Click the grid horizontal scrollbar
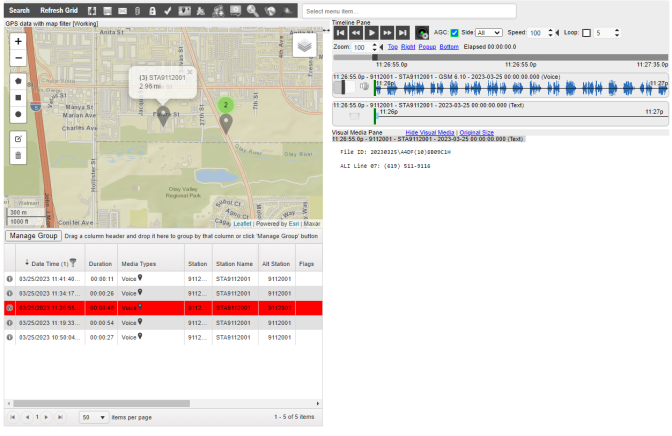This screenshot has width=672, height=436. [102, 403]
